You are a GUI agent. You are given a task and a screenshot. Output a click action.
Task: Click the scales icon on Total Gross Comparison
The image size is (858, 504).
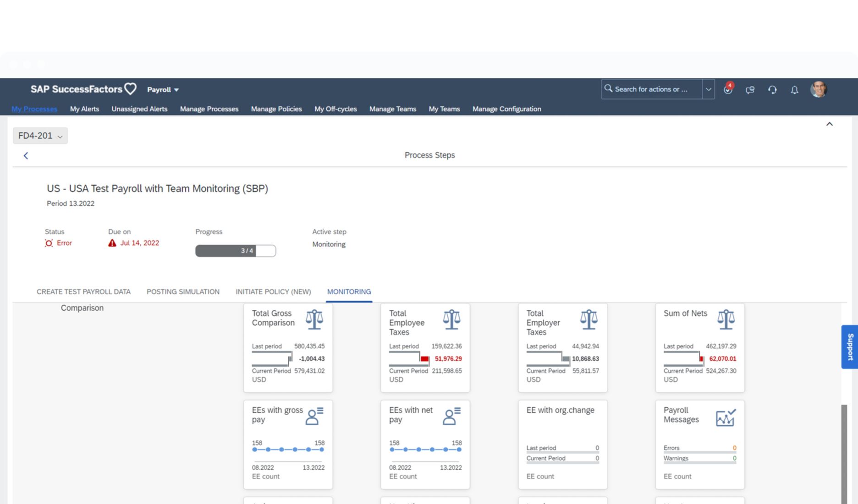314,319
